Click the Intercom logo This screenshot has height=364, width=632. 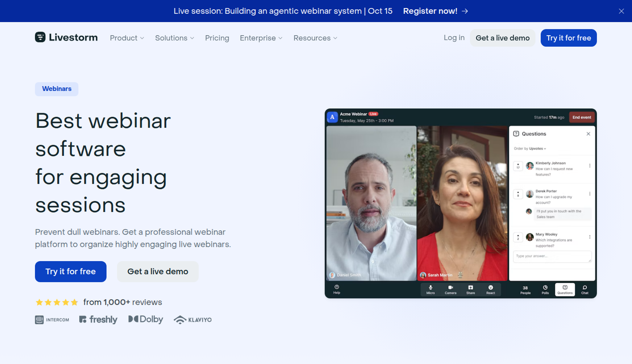pyautogui.click(x=52, y=320)
